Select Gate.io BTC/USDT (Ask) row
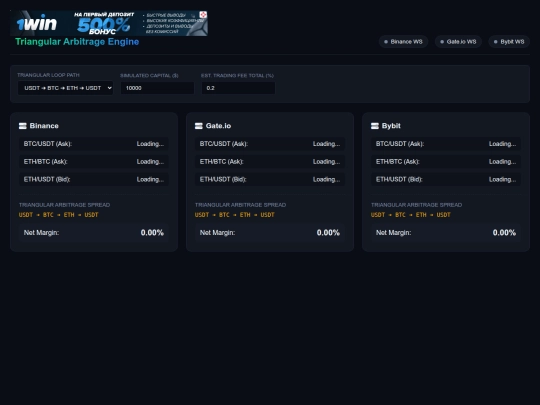The height and width of the screenshot is (405, 540). (270, 144)
